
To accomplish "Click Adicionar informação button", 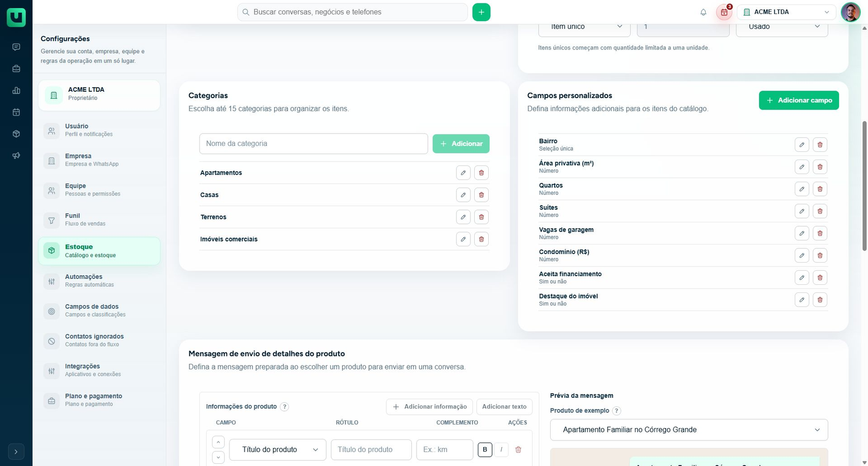I will pyautogui.click(x=430, y=406).
